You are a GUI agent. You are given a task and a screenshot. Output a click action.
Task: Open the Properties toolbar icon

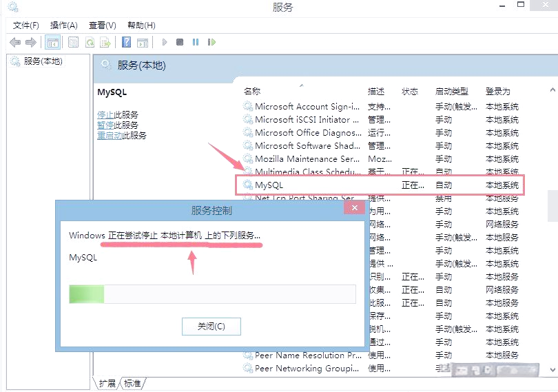click(73, 42)
